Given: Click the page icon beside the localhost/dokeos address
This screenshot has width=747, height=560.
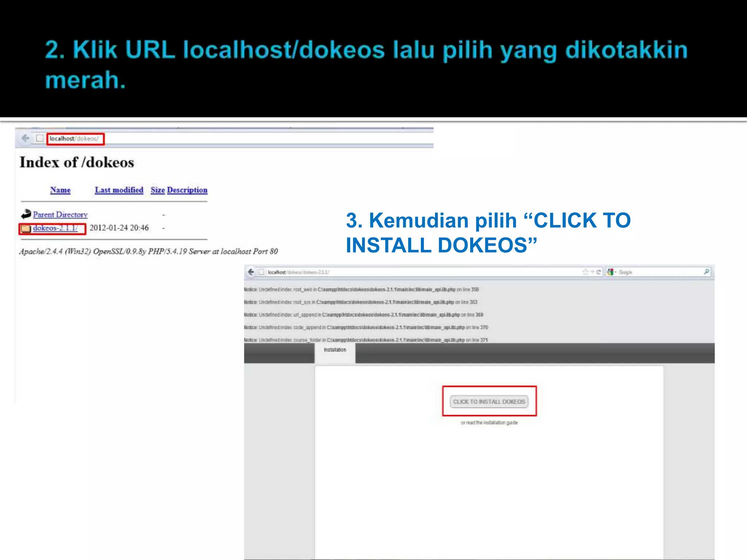Looking at the screenshot, I should click(x=40, y=139).
